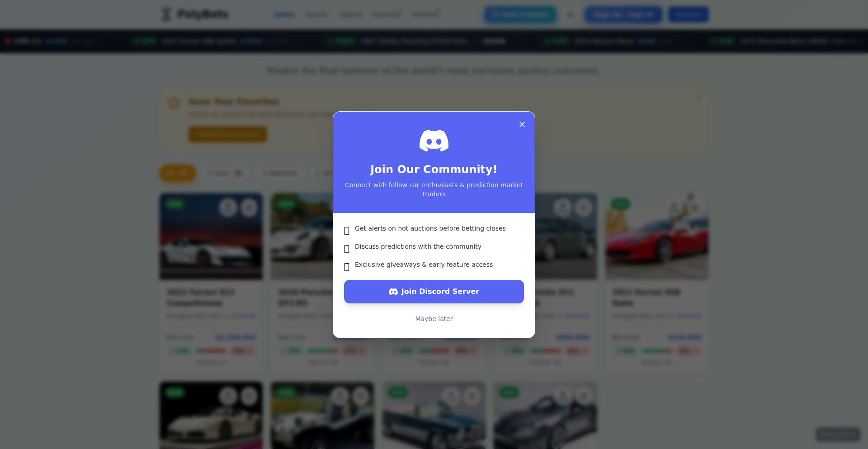Click the PolyBets logo in the header
The image size is (868, 449).
[x=195, y=14]
